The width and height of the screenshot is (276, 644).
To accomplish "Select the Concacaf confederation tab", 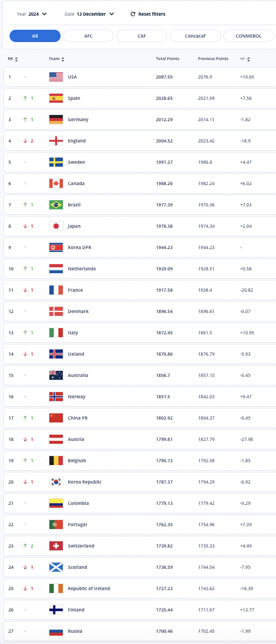I will pyautogui.click(x=195, y=36).
